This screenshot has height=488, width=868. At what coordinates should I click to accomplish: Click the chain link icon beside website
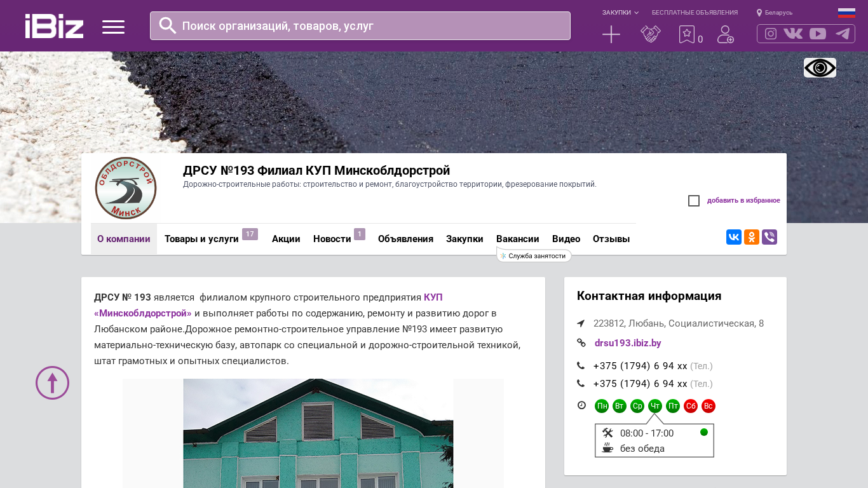581,343
